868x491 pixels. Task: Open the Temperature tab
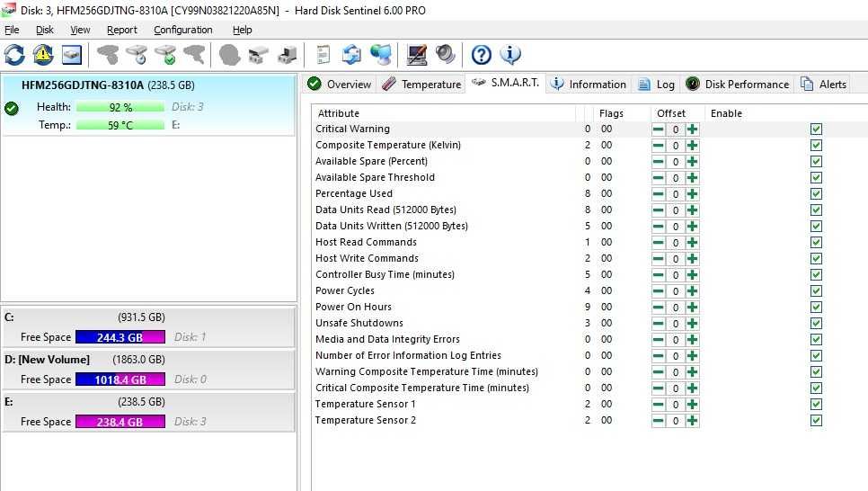(x=421, y=85)
